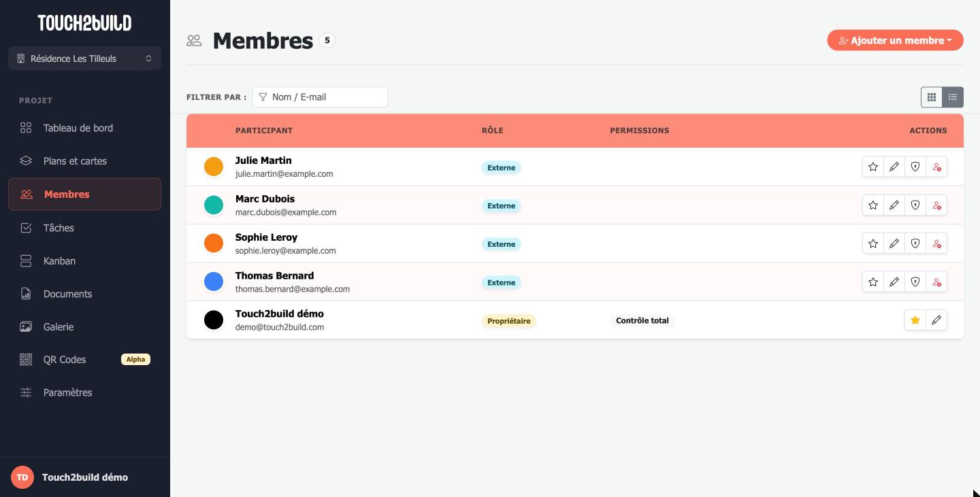Screen dimensions: 980x497
Task: Toggle the star for Touch2build démo
Action: (915, 320)
